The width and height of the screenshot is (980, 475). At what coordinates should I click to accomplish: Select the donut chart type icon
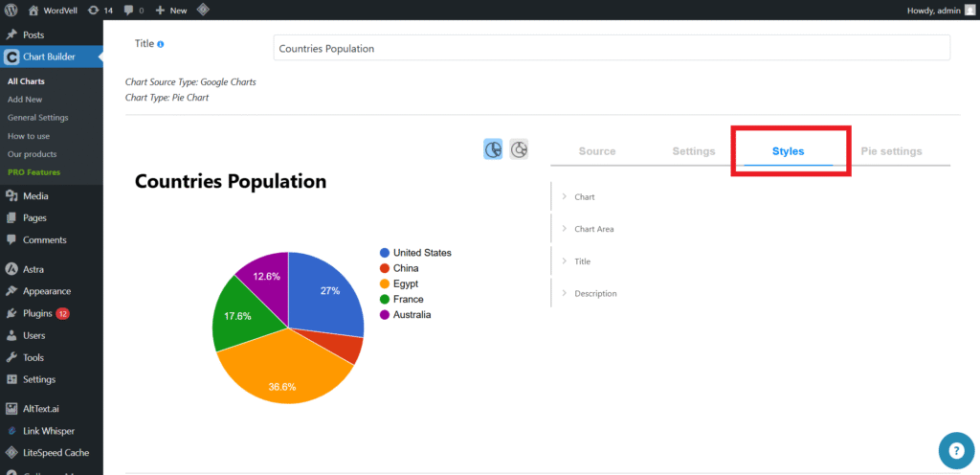click(519, 149)
